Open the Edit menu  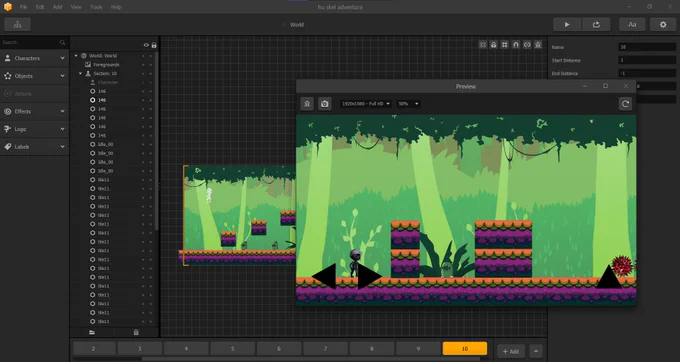tap(40, 7)
